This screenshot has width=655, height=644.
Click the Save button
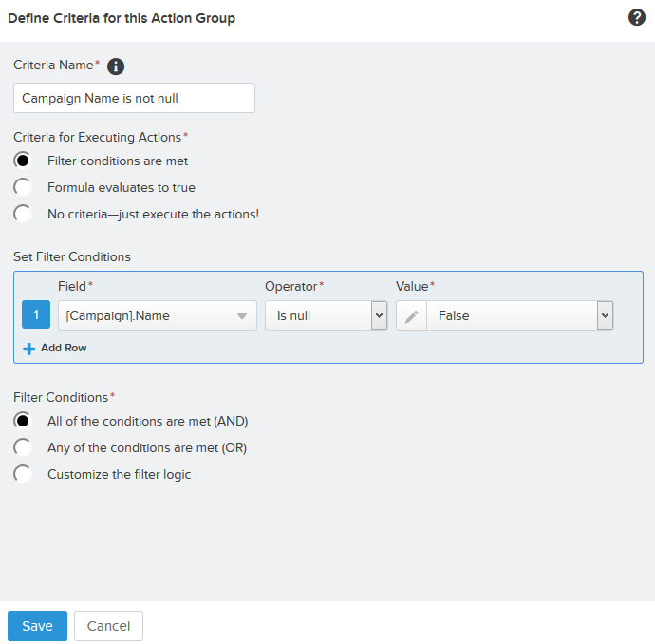point(37,626)
